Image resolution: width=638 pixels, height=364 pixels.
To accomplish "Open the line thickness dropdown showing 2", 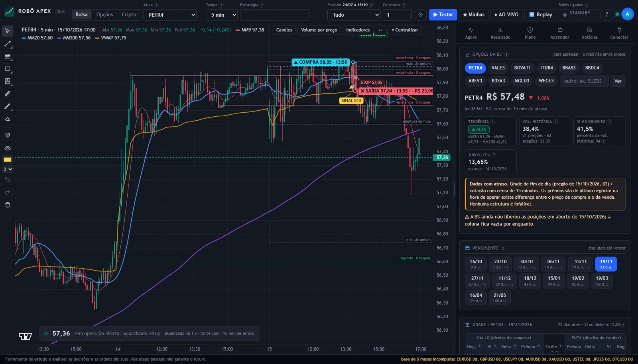I will click(8, 169).
